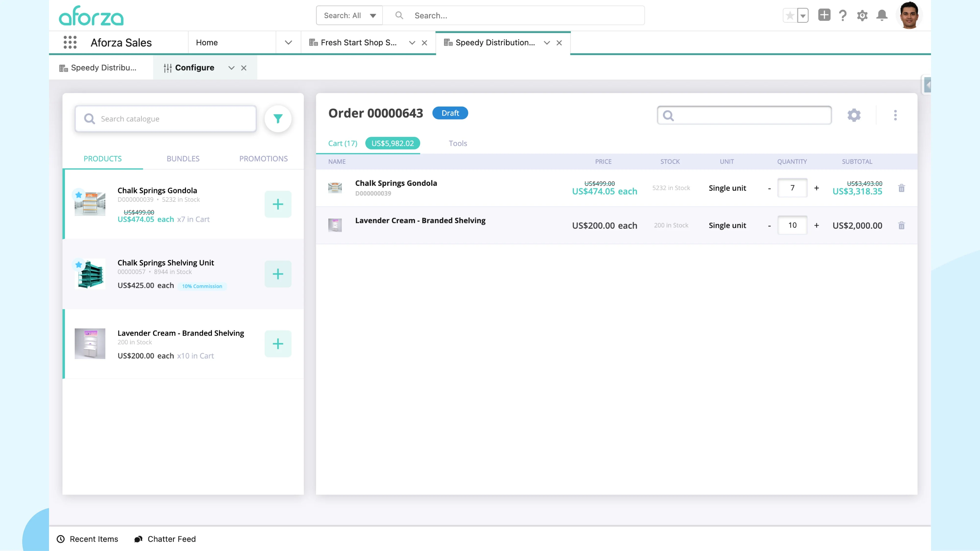Focus the global Search field

coord(514,16)
